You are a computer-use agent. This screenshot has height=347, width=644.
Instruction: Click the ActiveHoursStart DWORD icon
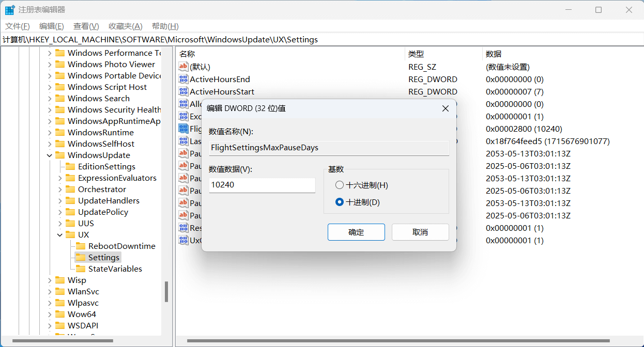tap(183, 91)
